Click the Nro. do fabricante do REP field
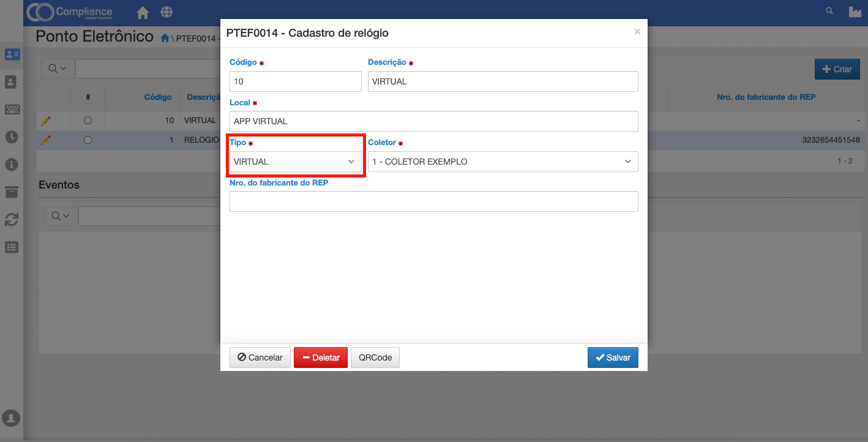The height and width of the screenshot is (442, 868). point(434,201)
